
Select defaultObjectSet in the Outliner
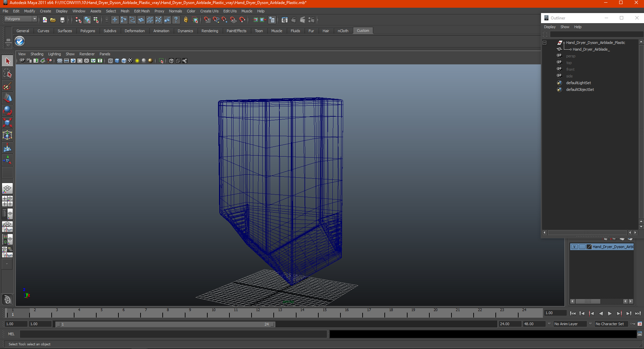[x=580, y=90]
